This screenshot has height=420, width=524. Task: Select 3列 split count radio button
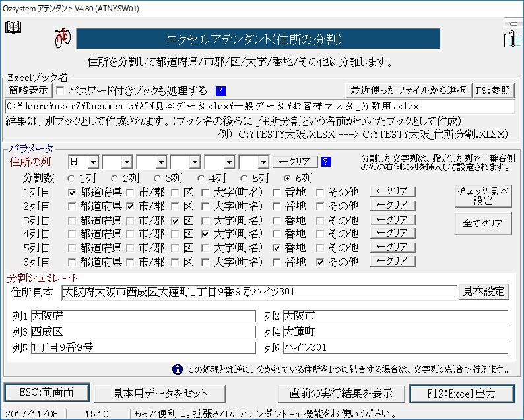coord(157,179)
